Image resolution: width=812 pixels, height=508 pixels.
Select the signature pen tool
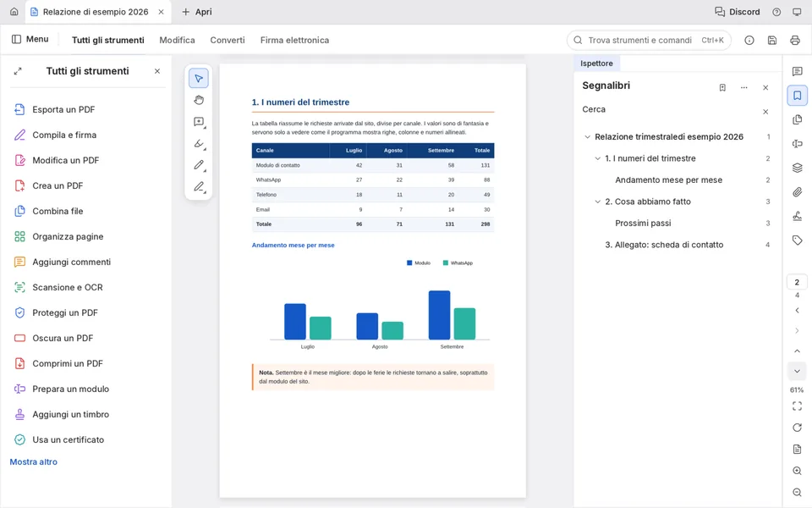[x=198, y=186]
